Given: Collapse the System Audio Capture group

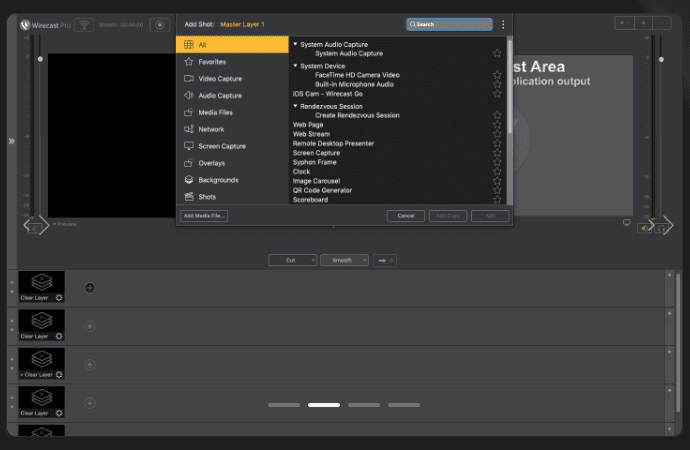Looking at the screenshot, I should 295,44.
